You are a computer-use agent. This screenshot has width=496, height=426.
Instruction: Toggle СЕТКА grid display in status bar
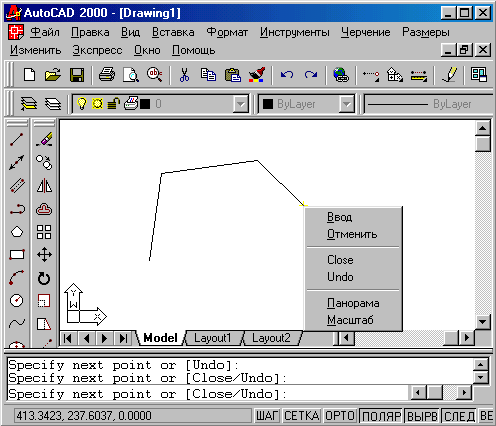coord(302,416)
